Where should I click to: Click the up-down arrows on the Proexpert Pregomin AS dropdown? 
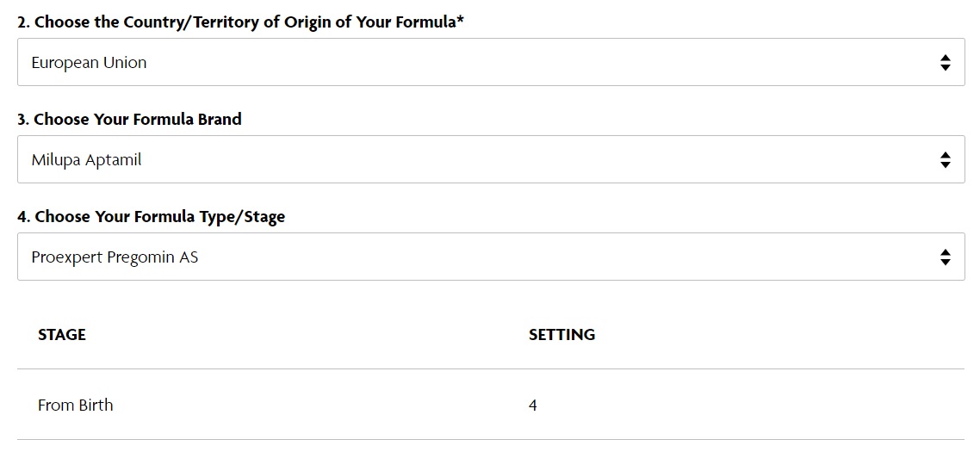click(945, 257)
